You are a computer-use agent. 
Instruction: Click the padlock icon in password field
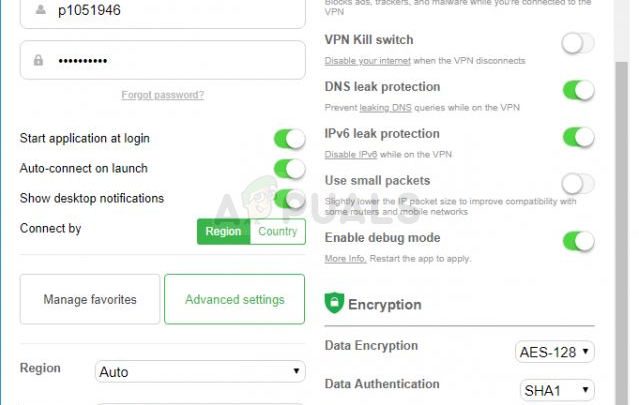coord(39,60)
